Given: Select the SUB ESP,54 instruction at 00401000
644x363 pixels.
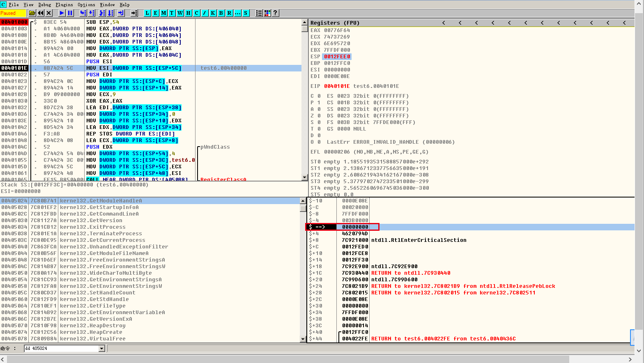Looking at the screenshot, I should (x=151, y=22).
